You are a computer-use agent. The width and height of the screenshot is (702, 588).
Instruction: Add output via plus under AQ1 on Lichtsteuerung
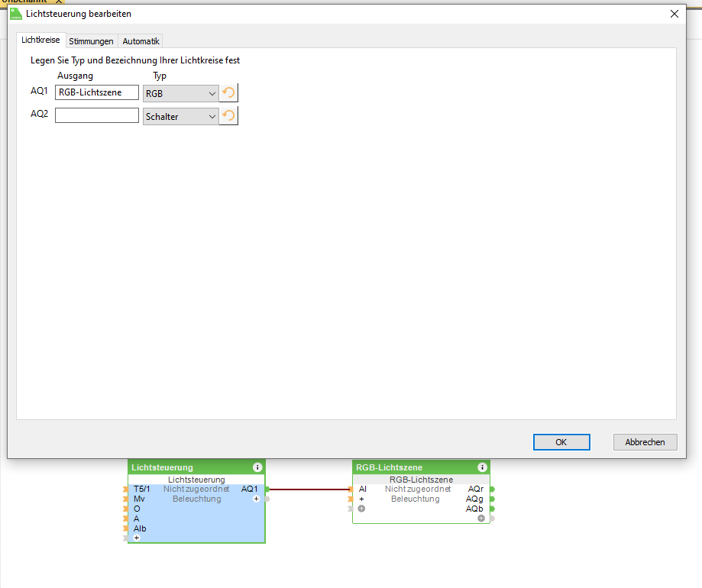point(256,499)
